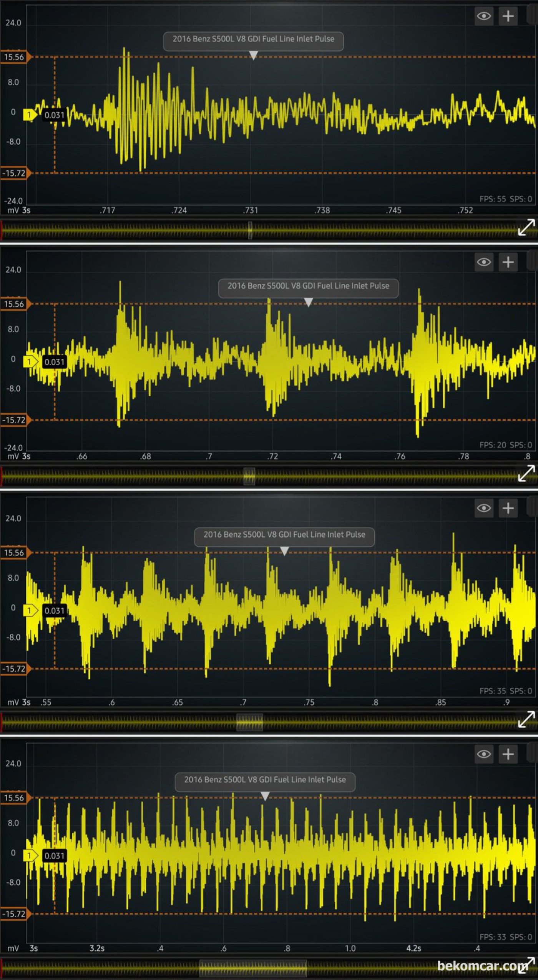This screenshot has width=538, height=980.
Task: Select the yellow channel 1 marker in bottom panel
Action: point(29,855)
